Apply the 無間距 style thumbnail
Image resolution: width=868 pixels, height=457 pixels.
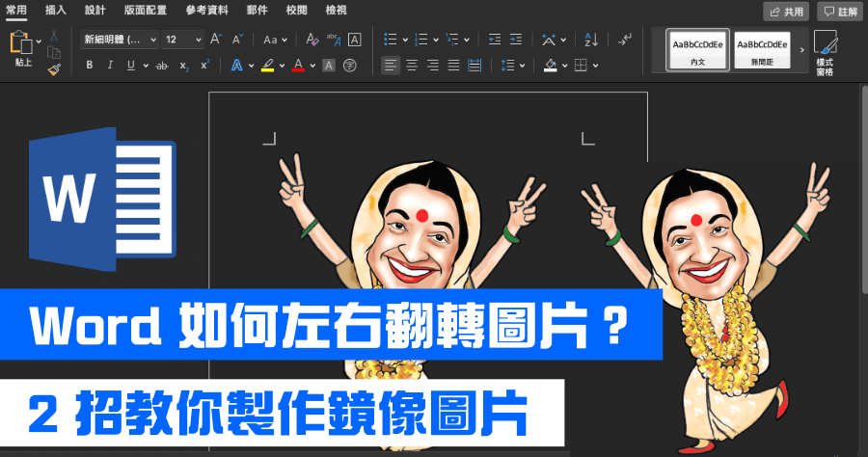(x=762, y=50)
